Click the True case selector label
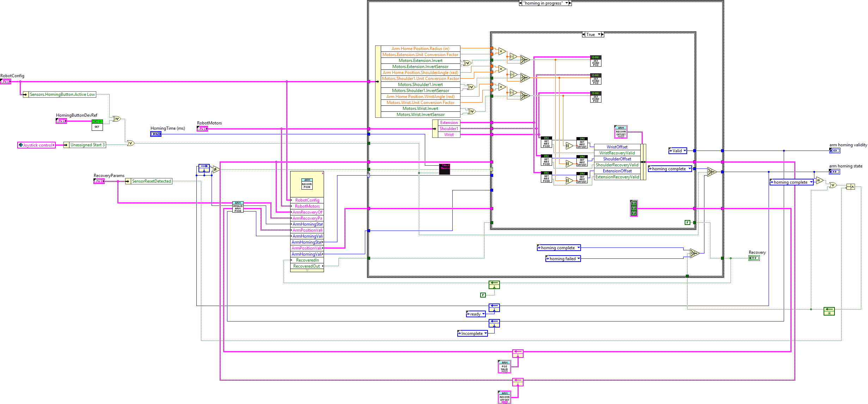The width and height of the screenshot is (868, 404). tap(591, 35)
